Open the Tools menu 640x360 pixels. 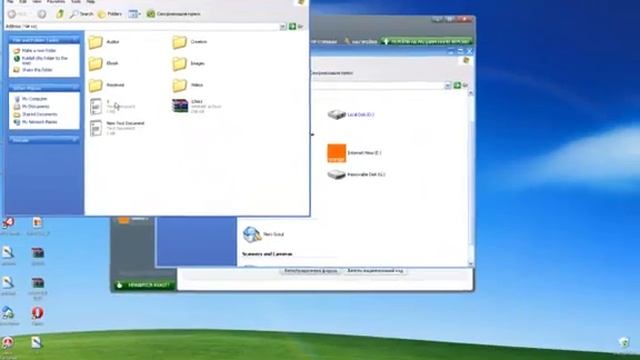point(76,2)
